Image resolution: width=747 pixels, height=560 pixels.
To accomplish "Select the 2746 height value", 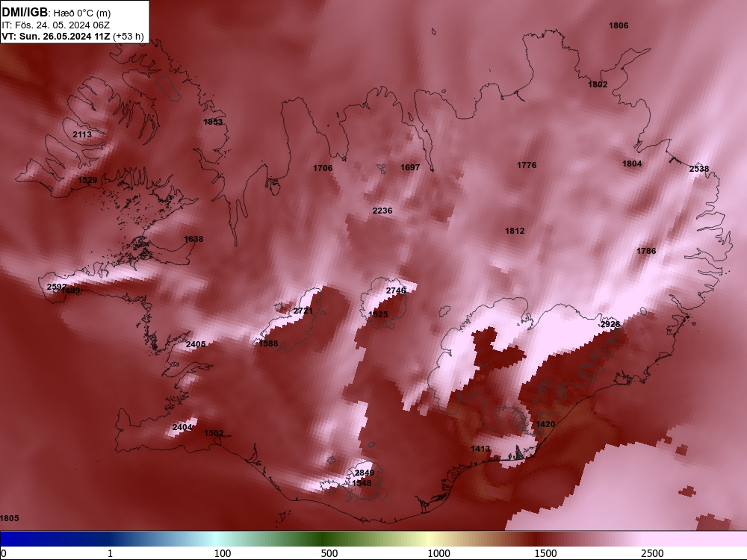I will (396, 290).
